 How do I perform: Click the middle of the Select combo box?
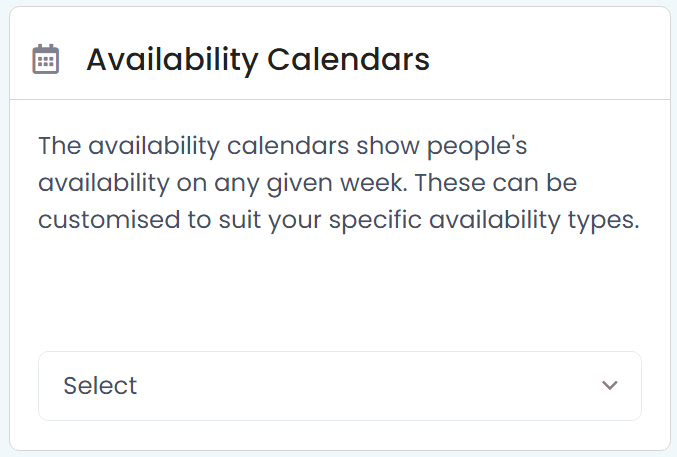pyautogui.click(x=340, y=386)
